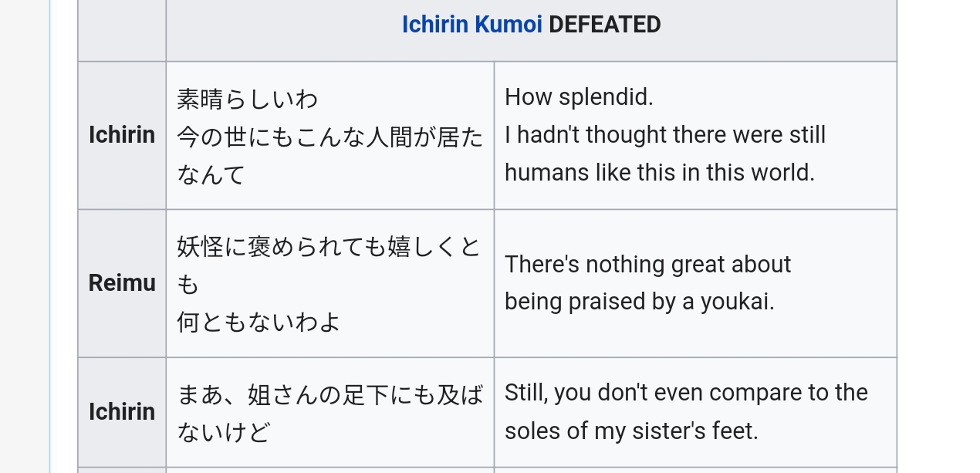Click the DEFEATED header text
This screenshot has width=980, height=473.
[x=605, y=25]
